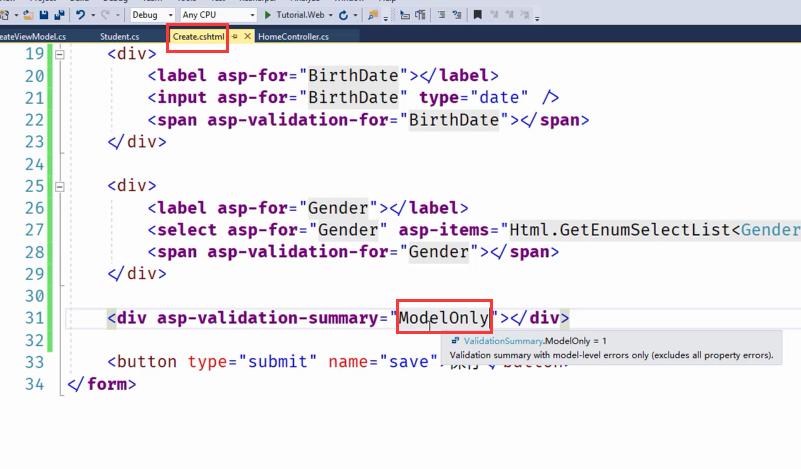Screen dimensions: 801x469
Task: Click span asp-validation-for Gender on line 28
Action: (x=353, y=252)
